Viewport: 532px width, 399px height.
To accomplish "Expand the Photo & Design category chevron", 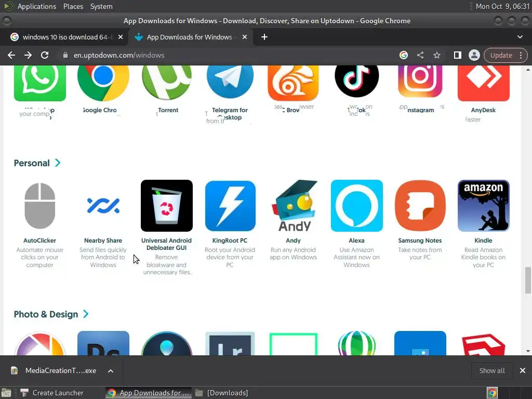I will (86, 314).
